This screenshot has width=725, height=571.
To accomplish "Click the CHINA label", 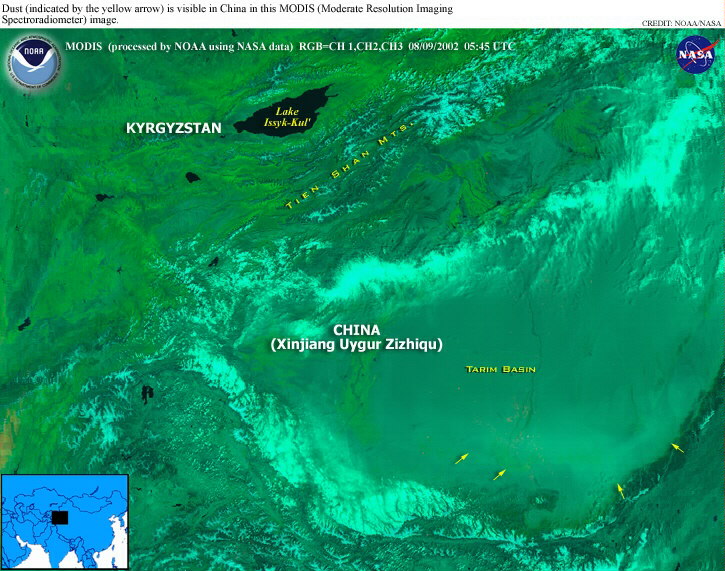I will [x=356, y=330].
